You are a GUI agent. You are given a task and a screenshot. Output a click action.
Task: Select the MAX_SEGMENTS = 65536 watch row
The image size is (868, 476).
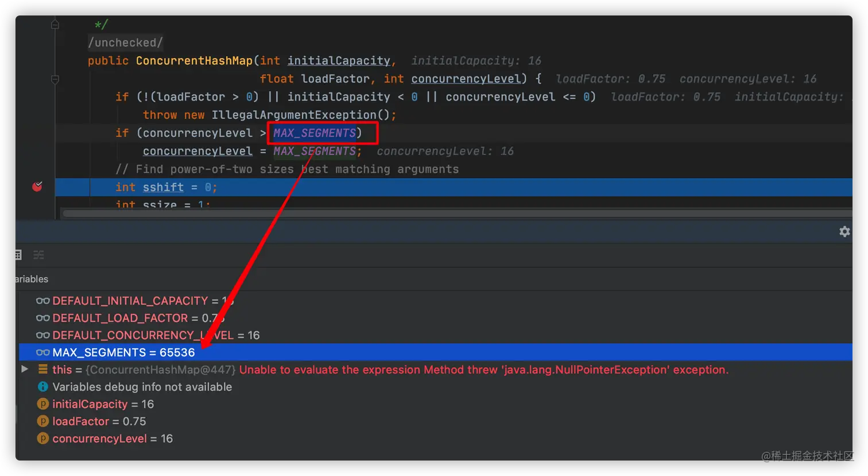point(435,352)
